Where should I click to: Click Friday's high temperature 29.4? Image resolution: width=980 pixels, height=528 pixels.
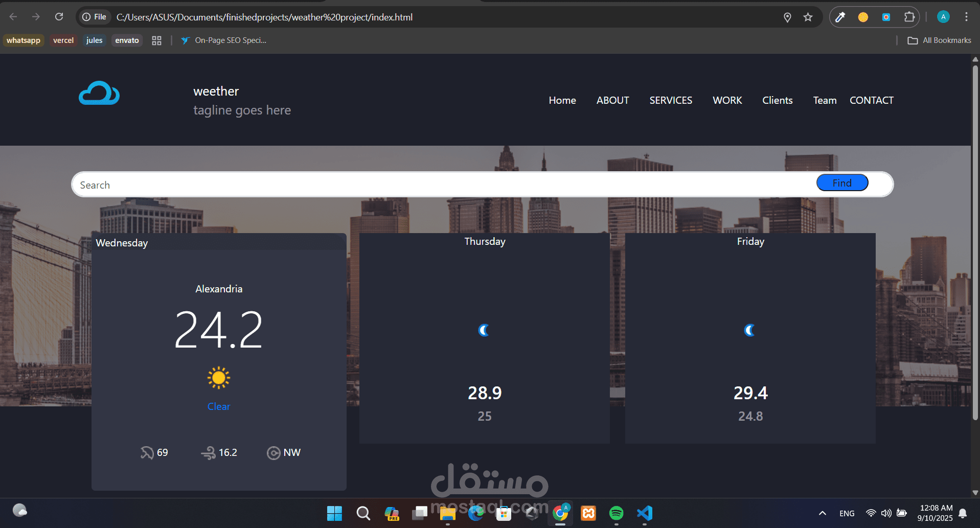750,393
